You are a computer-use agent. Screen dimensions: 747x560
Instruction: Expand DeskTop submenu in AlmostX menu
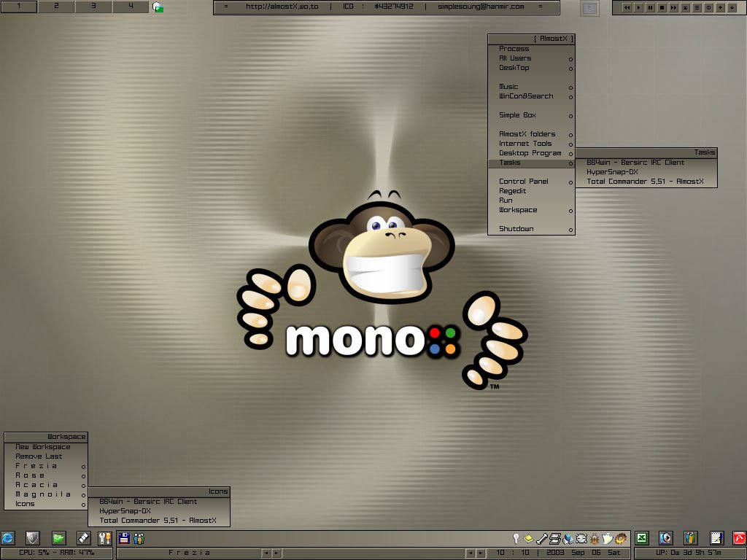(x=531, y=68)
